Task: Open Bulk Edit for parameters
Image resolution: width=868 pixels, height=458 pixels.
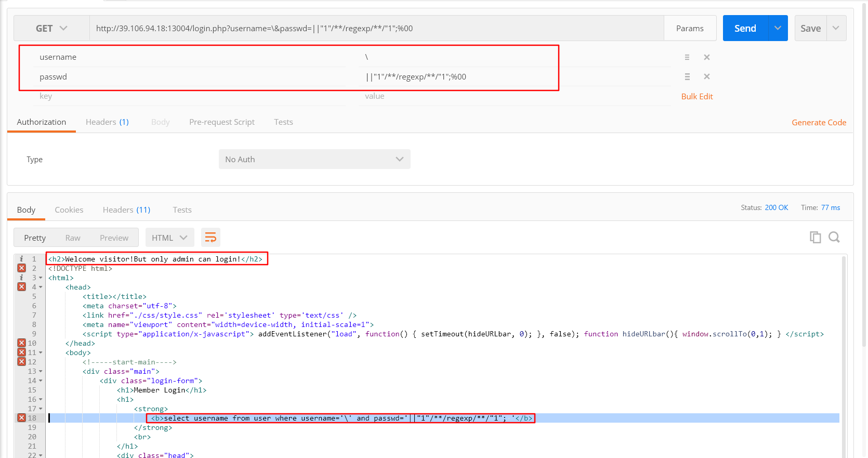Action: (x=697, y=97)
